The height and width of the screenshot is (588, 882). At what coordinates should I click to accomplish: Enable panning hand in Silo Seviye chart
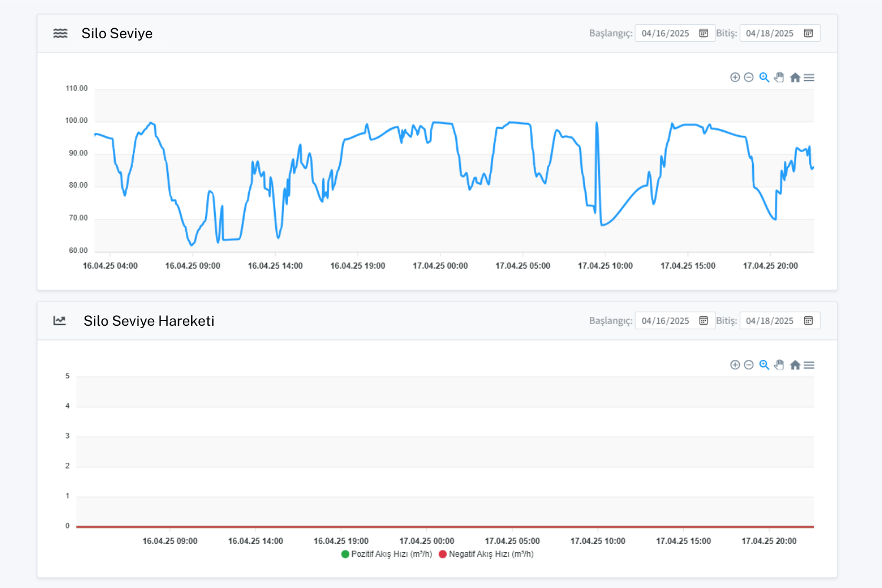pyautogui.click(x=779, y=78)
